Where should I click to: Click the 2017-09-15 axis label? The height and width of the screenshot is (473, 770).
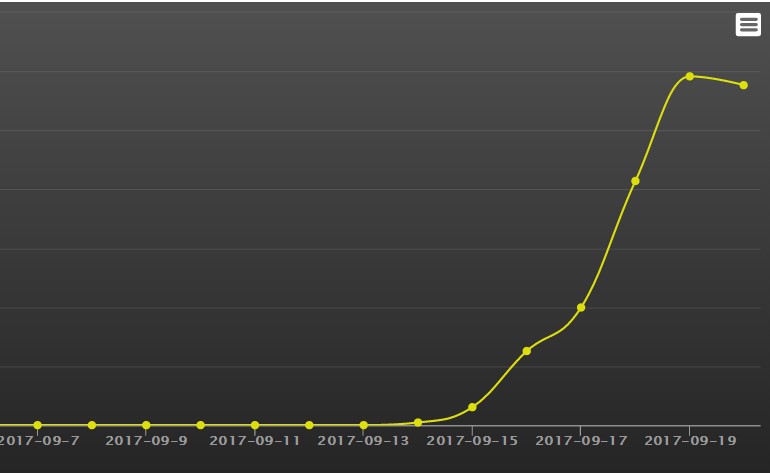pyautogui.click(x=472, y=441)
